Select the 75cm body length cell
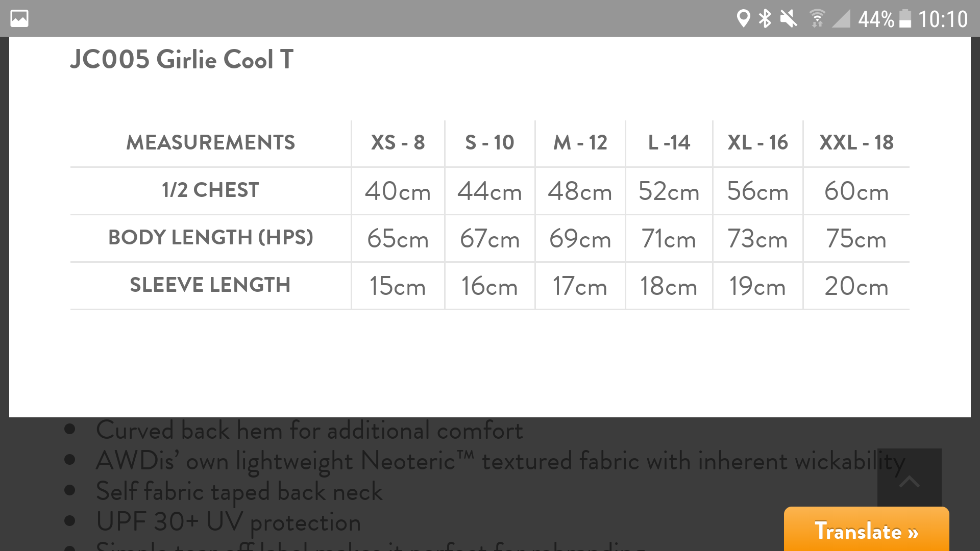The image size is (980, 551). tap(856, 239)
